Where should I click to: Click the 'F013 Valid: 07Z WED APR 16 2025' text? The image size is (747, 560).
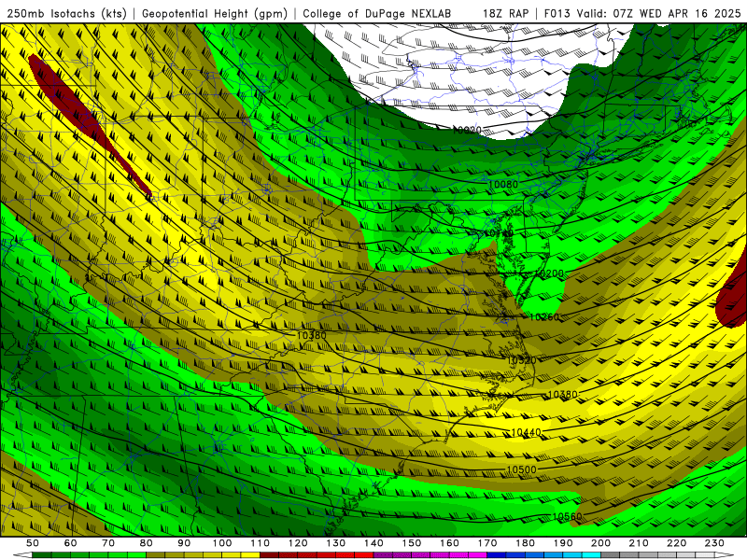[x=642, y=13]
